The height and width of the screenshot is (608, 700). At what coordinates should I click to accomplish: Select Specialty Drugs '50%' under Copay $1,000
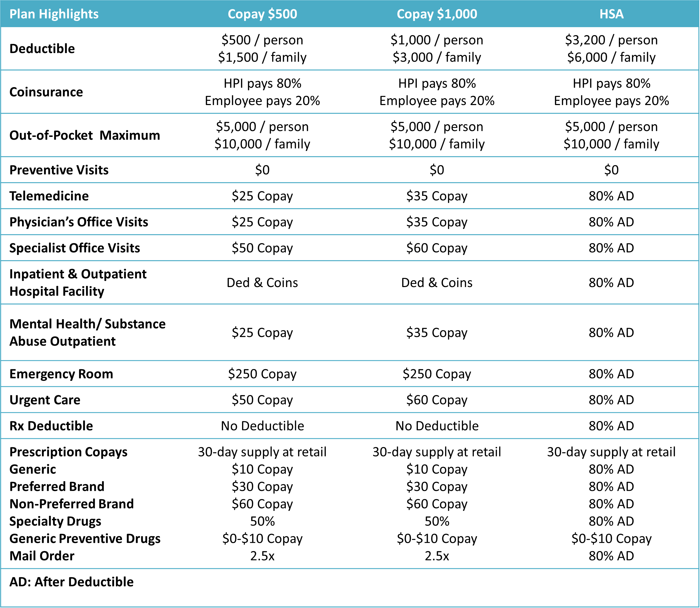pyautogui.click(x=437, y=522)
